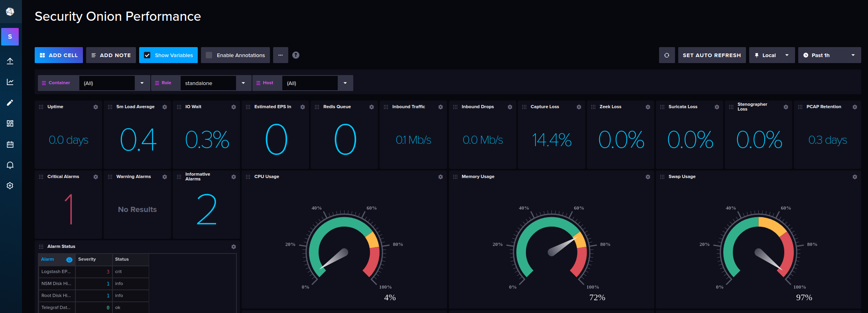Open the Load Data upload icon in sidebar
Screen dimensions: 868x313
click(10, 61)
